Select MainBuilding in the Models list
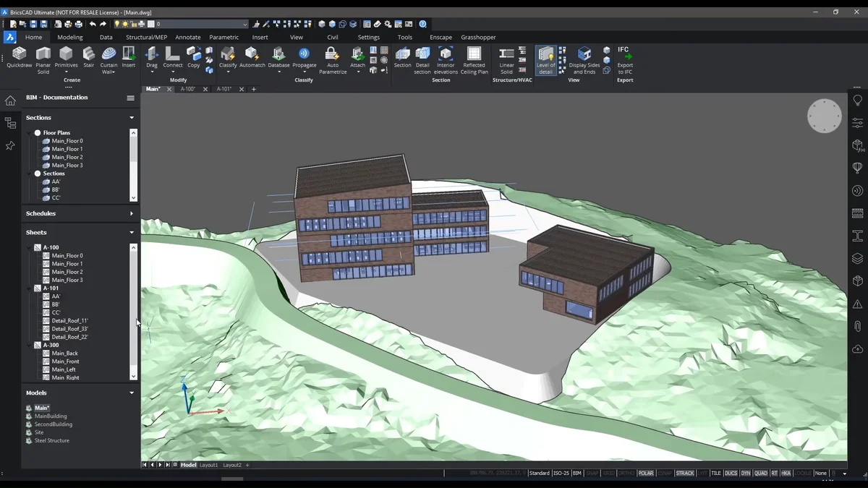Image resolution: width=868 pixels, height=488 pixels. (51, 416)
